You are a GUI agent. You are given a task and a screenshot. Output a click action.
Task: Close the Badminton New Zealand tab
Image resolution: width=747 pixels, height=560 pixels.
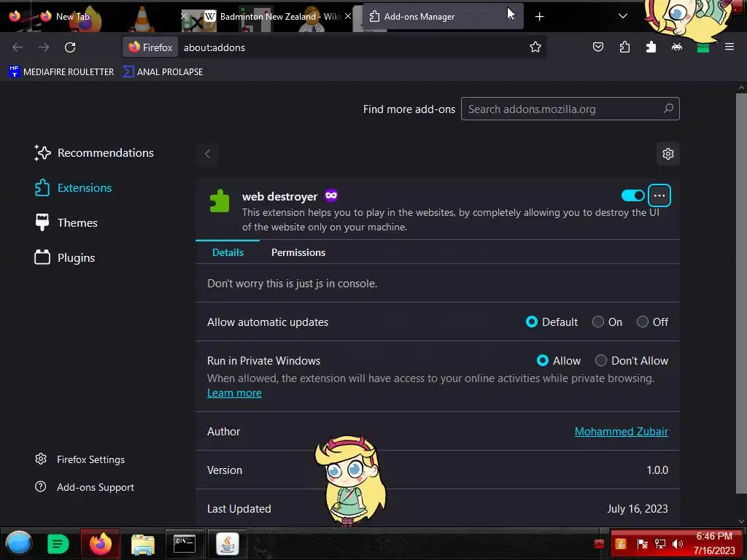coord(348,16)
